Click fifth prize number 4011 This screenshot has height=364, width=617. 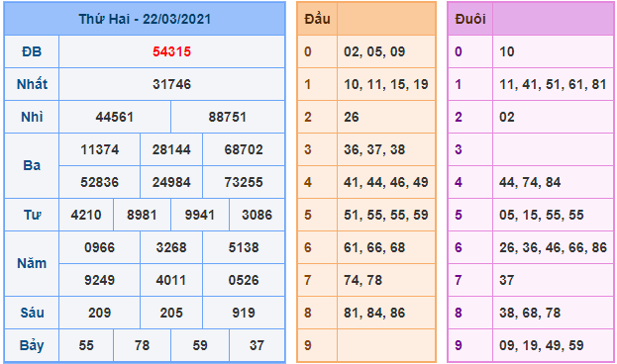(171, 280)
